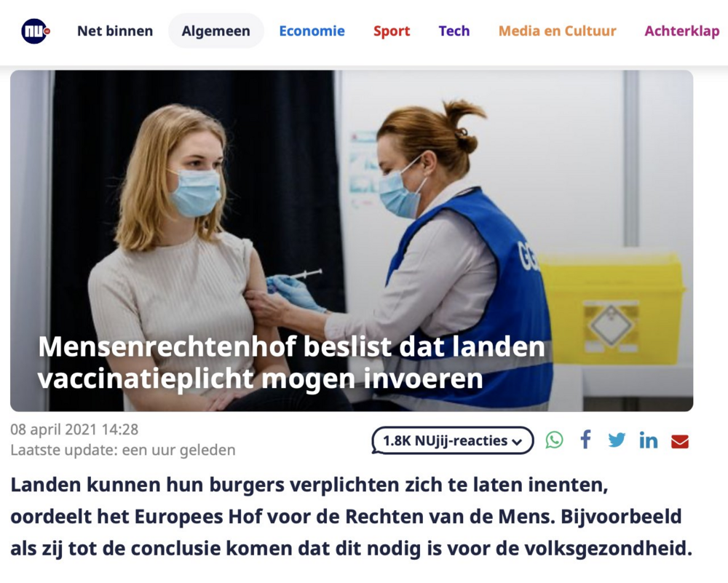The image size is (728, 583).
Task: Navigate to the Achterklap section
Action: pyautogui.click(x=682, y=31)
